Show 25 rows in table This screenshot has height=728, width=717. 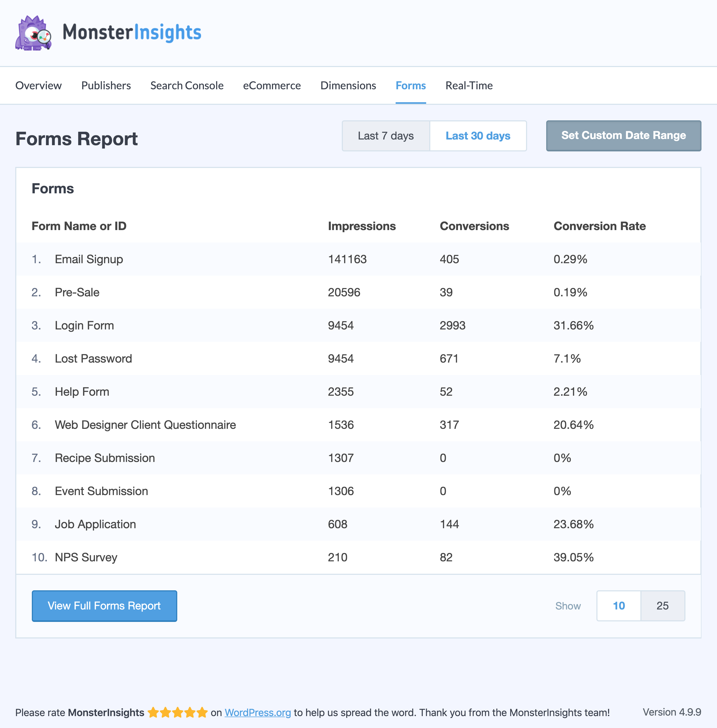(x=662, y=606)
